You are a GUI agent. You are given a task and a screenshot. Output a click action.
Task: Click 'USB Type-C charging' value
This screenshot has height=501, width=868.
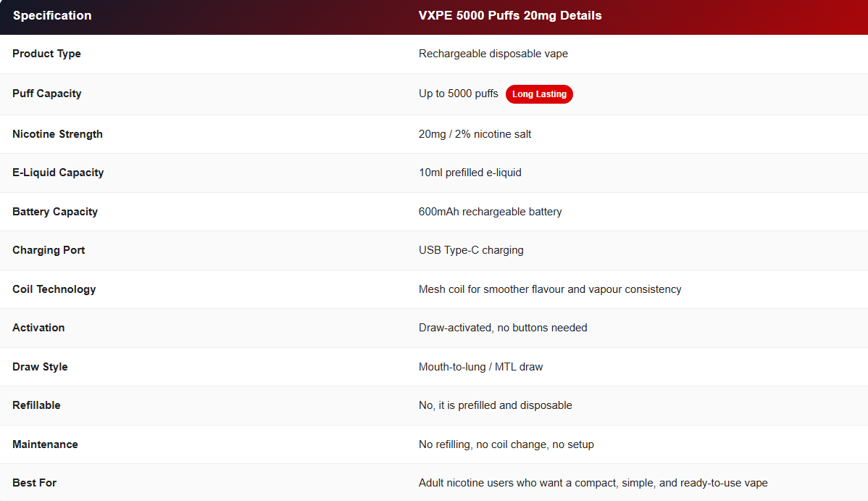471,250
